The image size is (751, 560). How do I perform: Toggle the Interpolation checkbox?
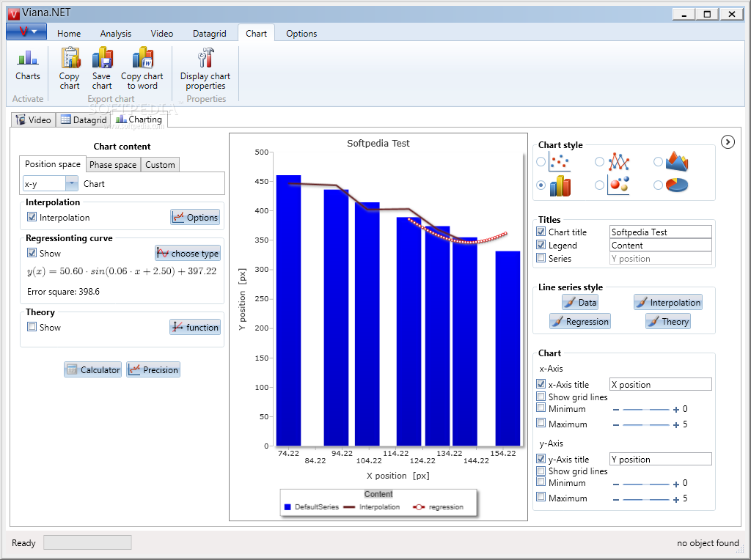32,217
